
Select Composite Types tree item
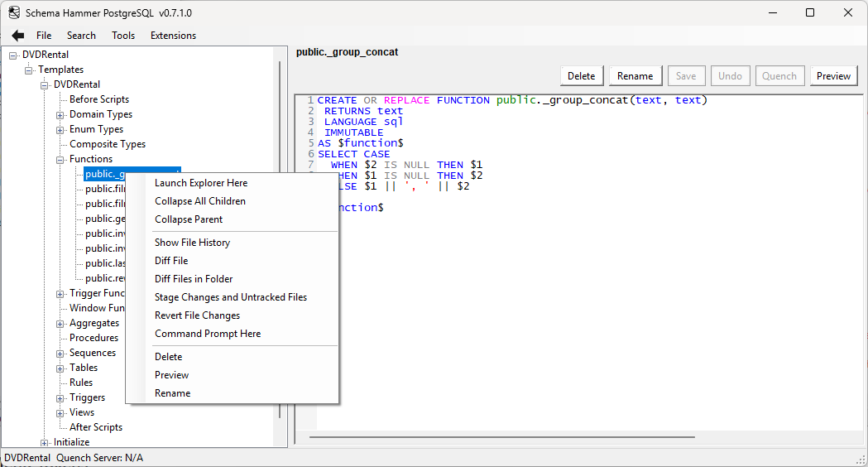pos(108,144)
